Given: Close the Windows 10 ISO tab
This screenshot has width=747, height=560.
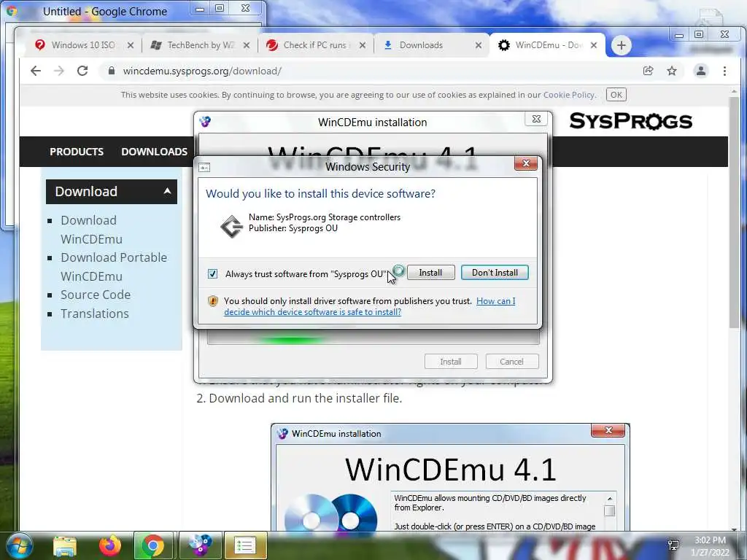Looking at the screenshot, I should point(131,45).
